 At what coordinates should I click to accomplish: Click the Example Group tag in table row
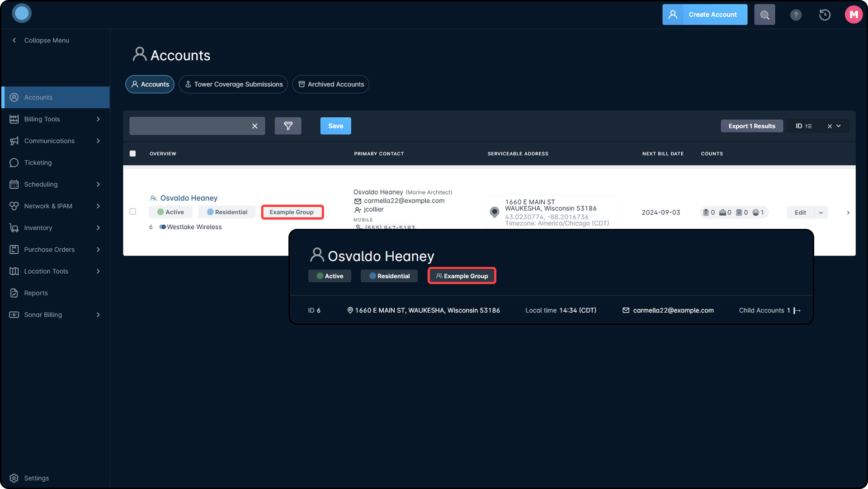(x=292, y=212)
